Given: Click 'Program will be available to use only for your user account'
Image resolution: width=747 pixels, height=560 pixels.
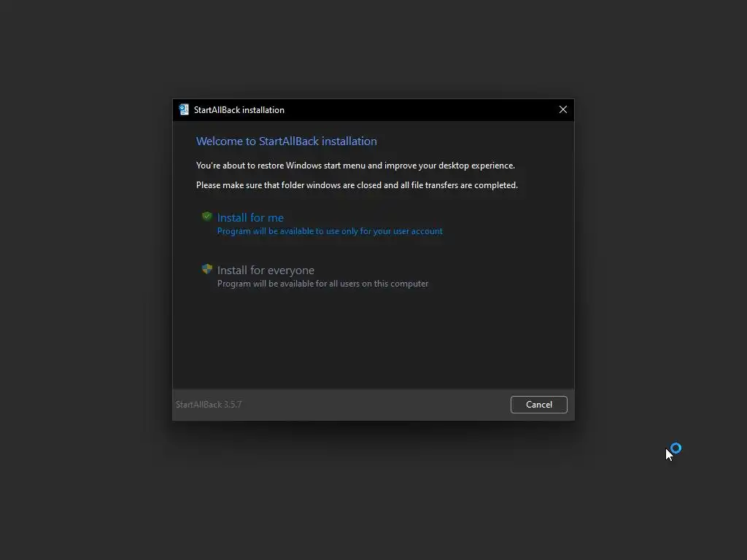Looking at the screenshot, I should tap(330, 231).
